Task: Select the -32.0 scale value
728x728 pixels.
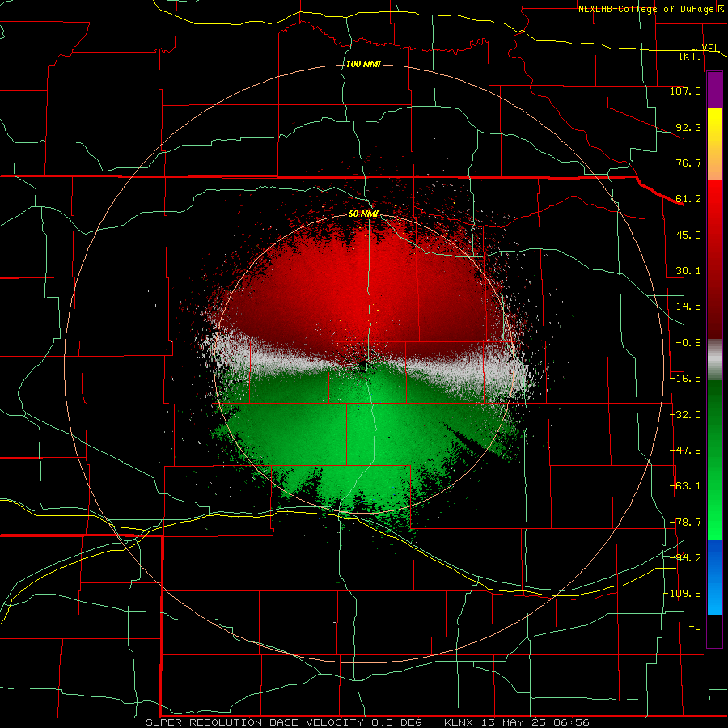Action: [685, 415]
